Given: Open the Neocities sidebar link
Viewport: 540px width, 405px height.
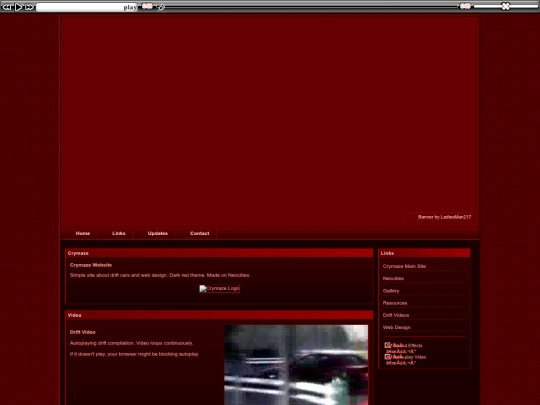Looking at the screenshot, I should [393, 278].
